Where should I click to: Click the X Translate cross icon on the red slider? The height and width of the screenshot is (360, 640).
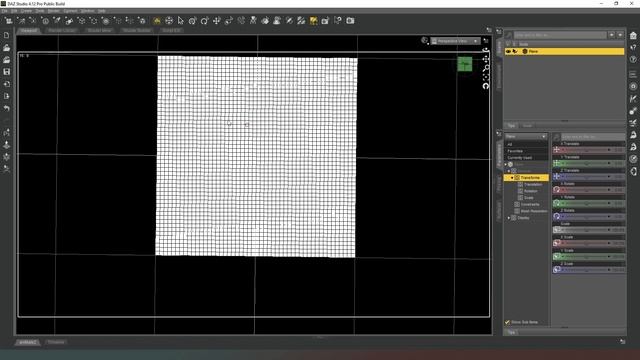557,150
